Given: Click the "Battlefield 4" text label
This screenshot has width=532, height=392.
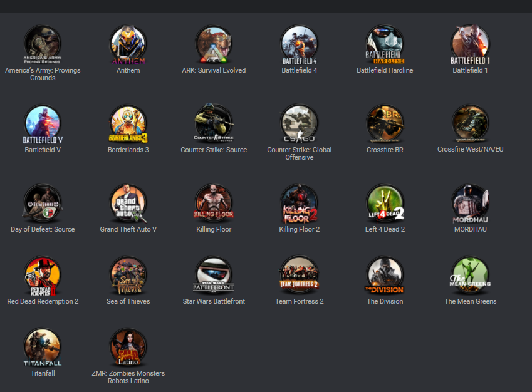Looking at the screenshot, I should pyautogui.click(x=300, y=70).
